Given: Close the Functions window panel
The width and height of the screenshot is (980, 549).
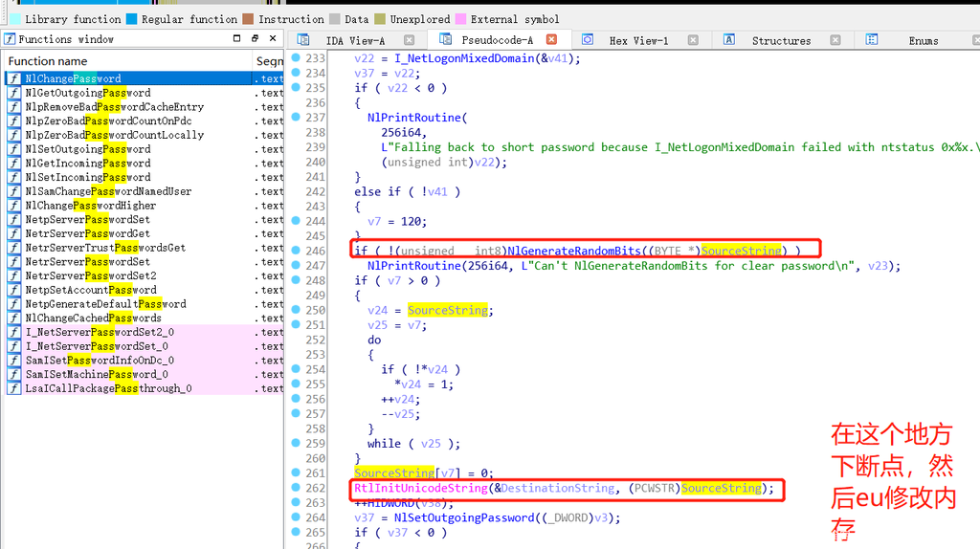Looking at the screenshot, I should (273, 39).
